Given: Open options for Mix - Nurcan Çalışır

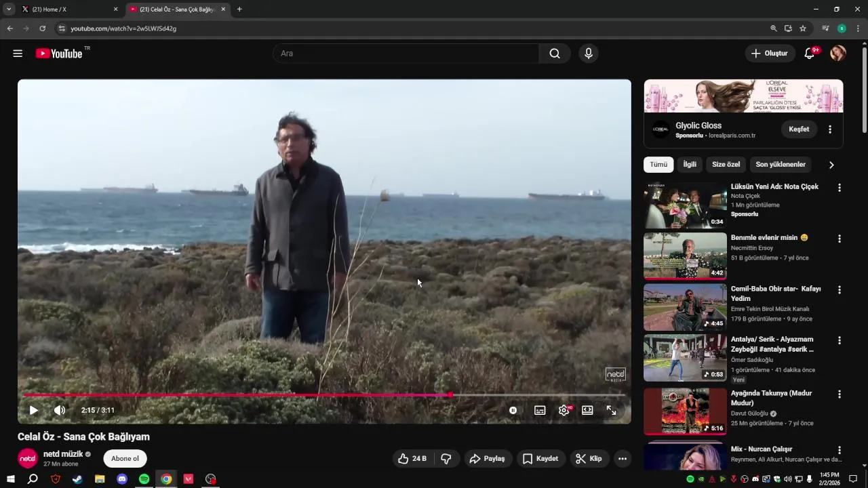Looking at the screenshot, I should point(840,450).
